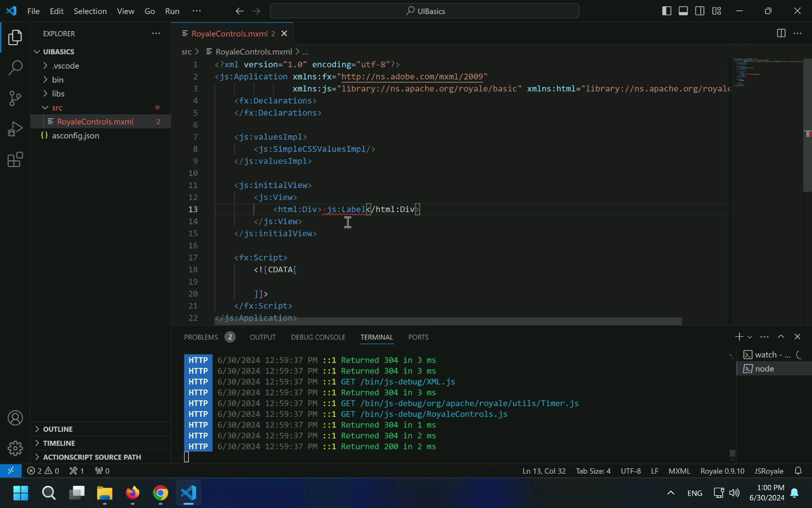Toggle bottom panel layout icon

(683, 11)
